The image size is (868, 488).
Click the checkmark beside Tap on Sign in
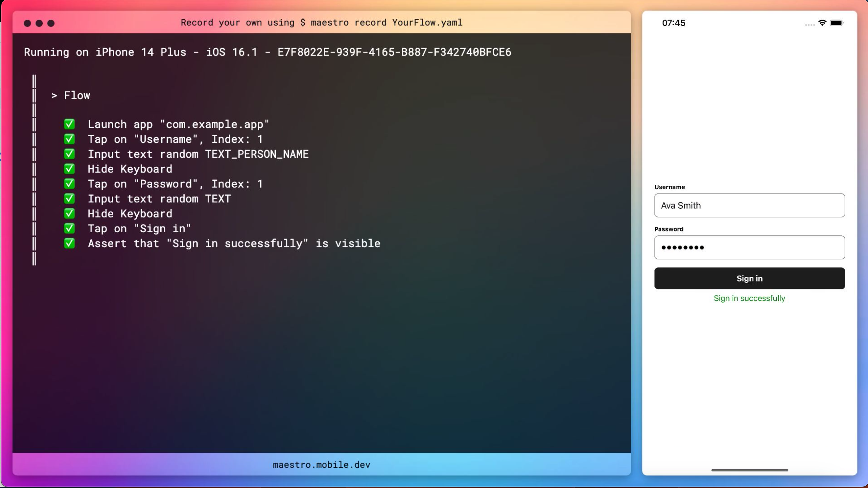(69, 228)
